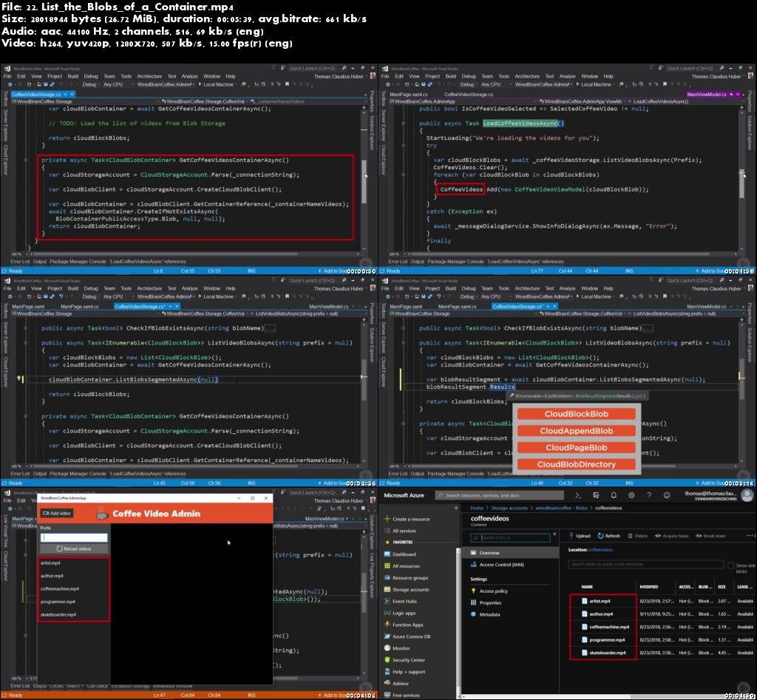Open the Architecture menu in the 00:00:50 frame

[x=149, y=76]
